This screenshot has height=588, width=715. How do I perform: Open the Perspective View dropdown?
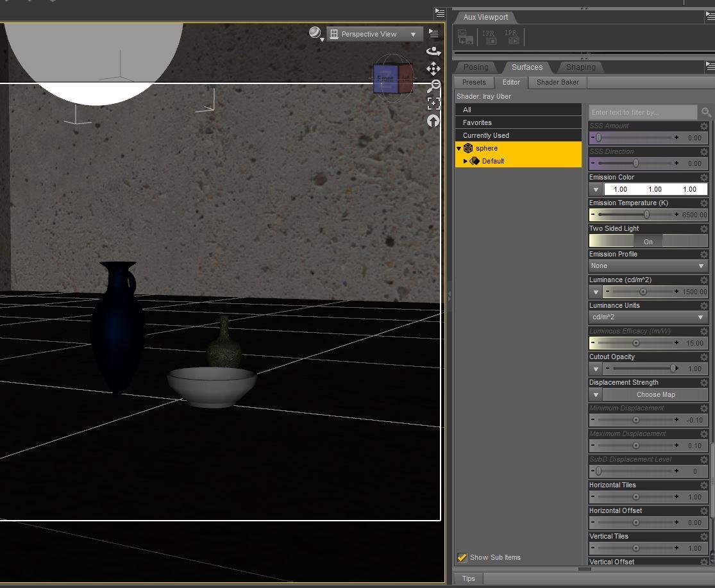click(374, 34)
